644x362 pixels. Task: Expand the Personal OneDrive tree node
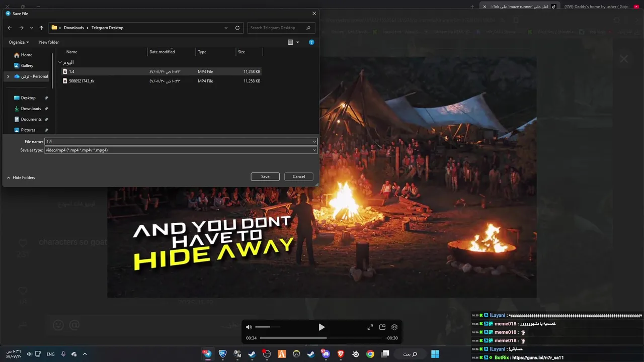tap(8, 76)
